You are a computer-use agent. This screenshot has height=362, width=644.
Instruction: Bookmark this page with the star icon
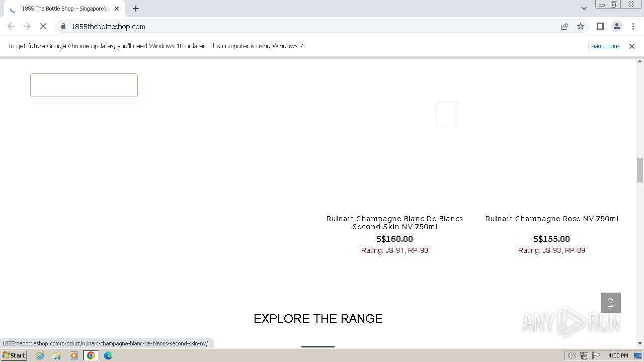(x=581, y=26)
